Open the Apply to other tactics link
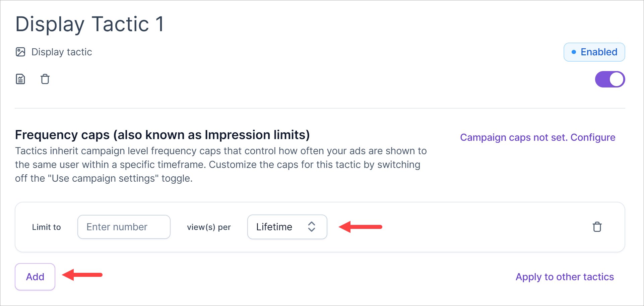Screen dimensions: 644x306 click(x=565, y=277)
